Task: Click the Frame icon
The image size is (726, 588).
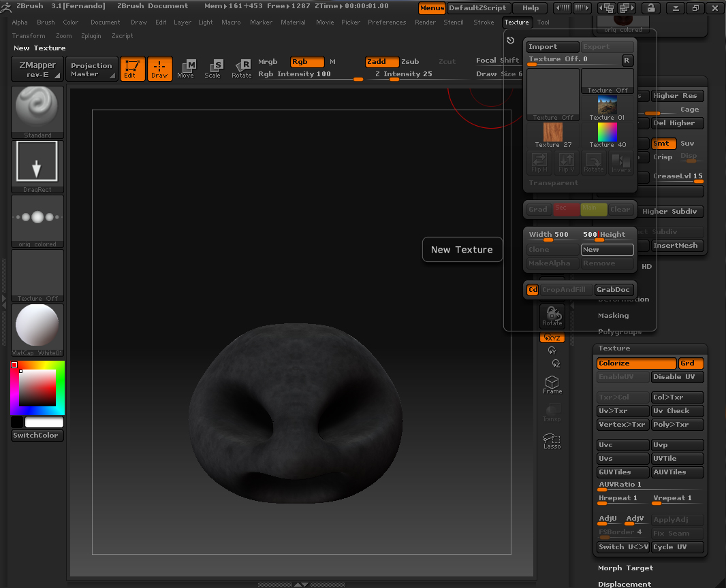Action: tap(552, 385)
